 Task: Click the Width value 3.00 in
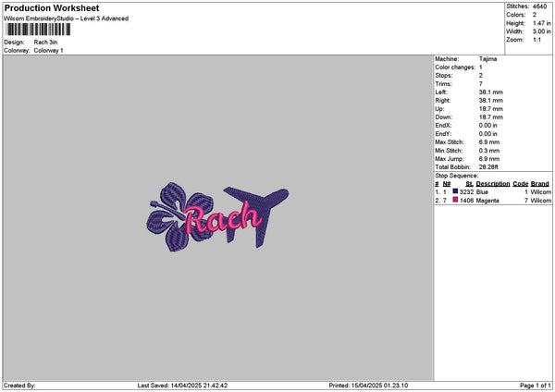541,31
